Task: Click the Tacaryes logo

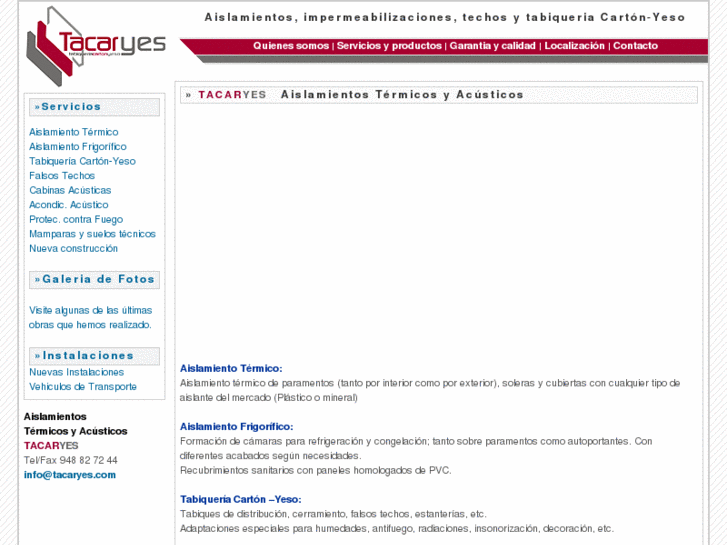Action: 96,46
